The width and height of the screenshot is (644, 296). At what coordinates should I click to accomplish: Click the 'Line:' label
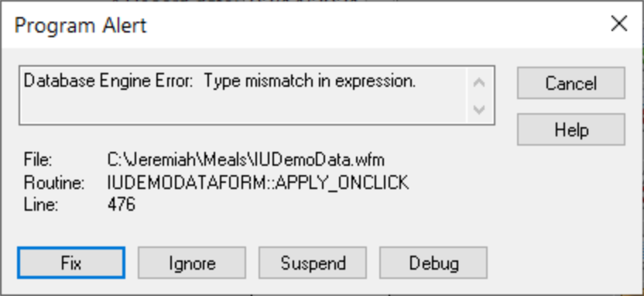(x=41, y=205)
